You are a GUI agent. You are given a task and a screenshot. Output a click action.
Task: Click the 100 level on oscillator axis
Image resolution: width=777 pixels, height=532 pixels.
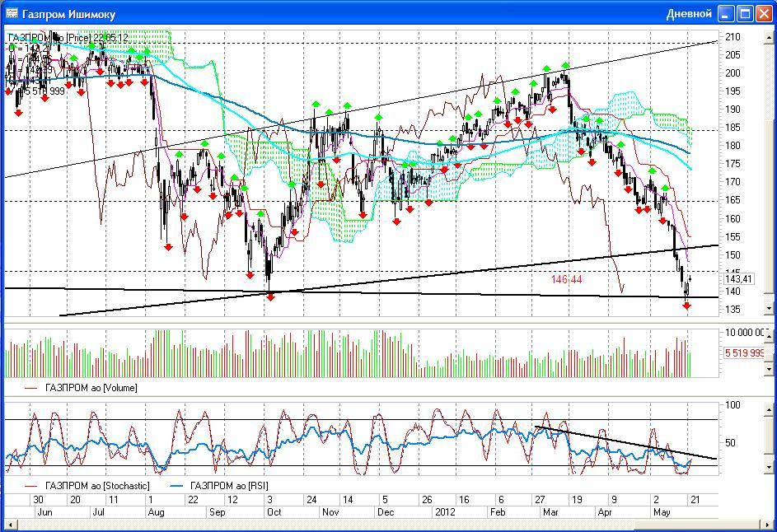coord(733,405)
